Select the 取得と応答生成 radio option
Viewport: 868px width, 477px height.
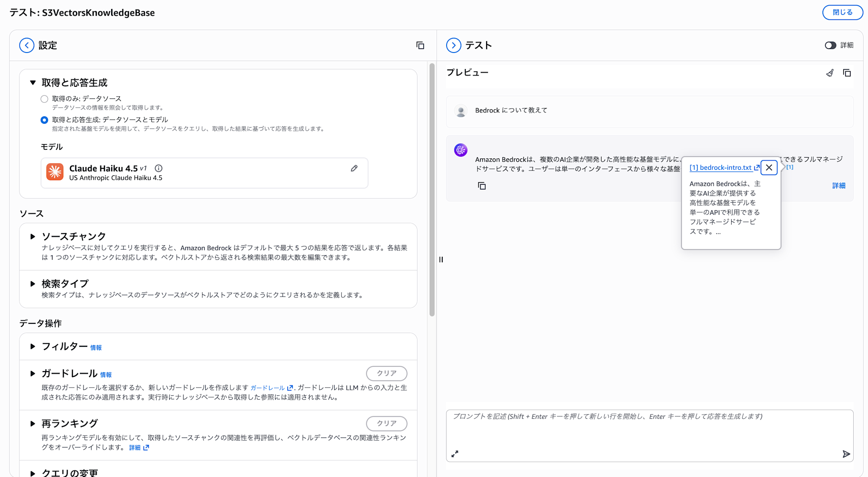tap(44, 120)
